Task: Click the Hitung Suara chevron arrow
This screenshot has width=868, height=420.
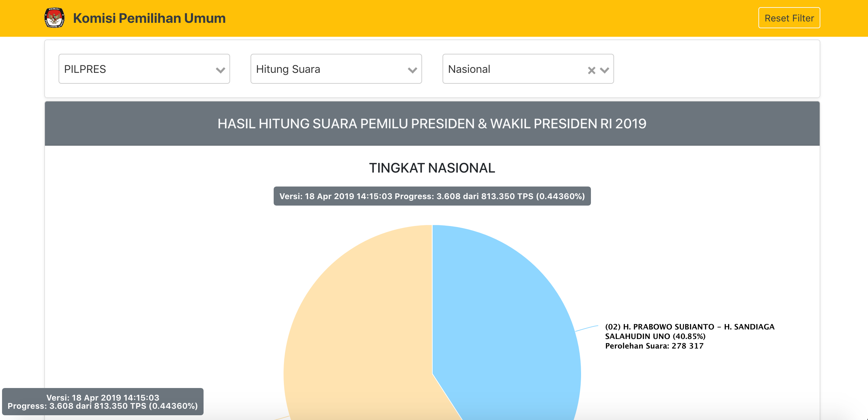Action: pyautogui.click(x=412, y=70)
